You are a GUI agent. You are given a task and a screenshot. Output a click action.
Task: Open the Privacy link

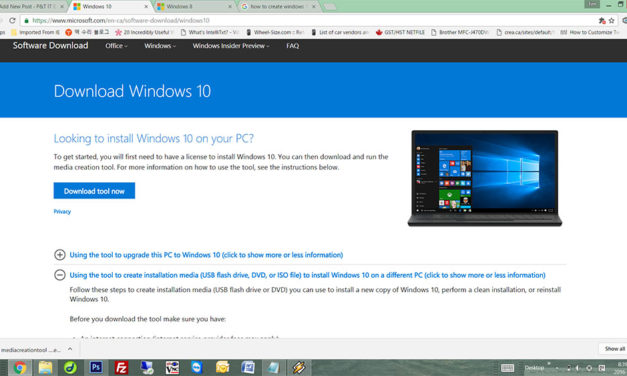point(62,212)
